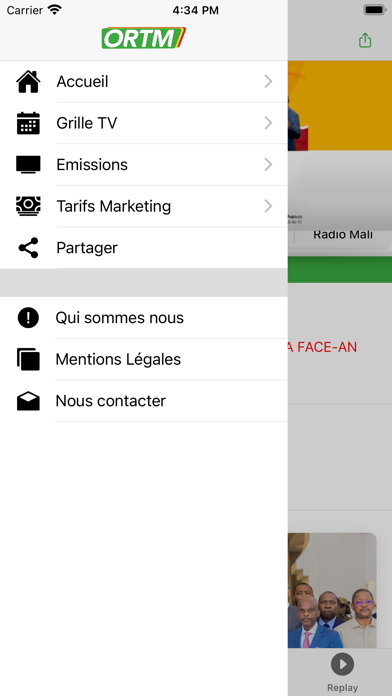Screen dimensions: 392x696
Task: Tap the envelope icon for Nous contacter
Action: pyautogui.click(x=28, y=401)
